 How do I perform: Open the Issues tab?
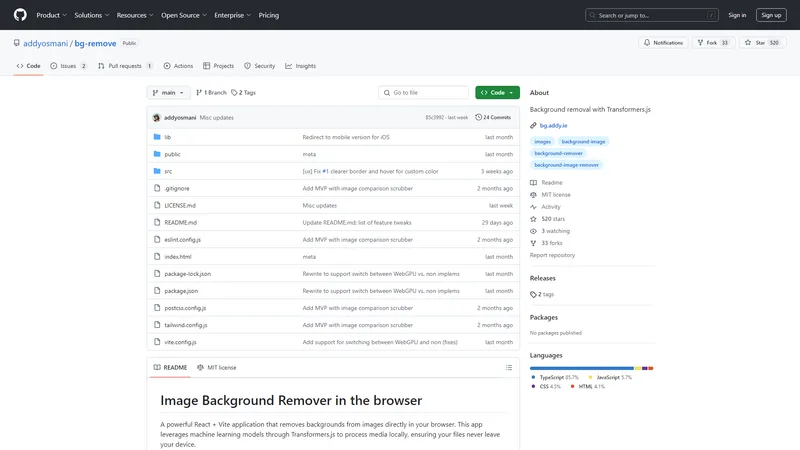68,66
